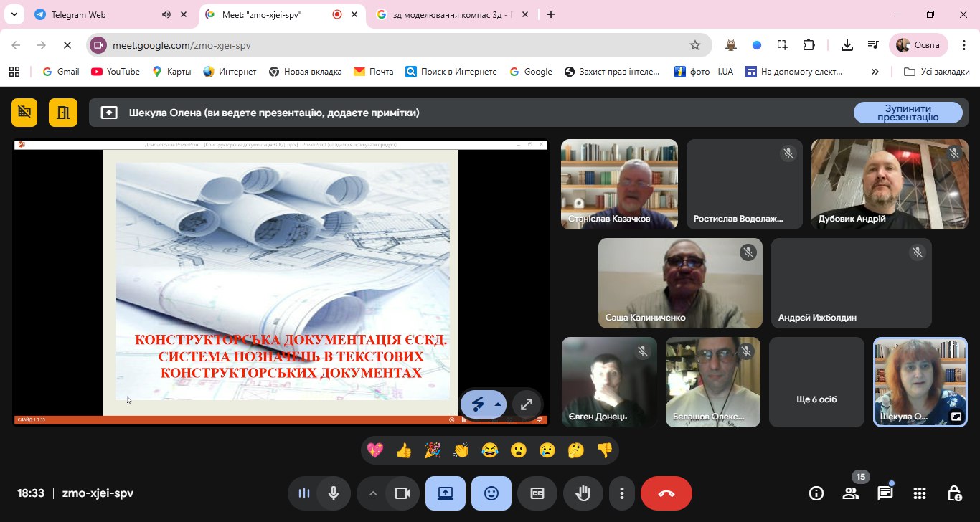Screen dimensions: 980x522
Task: Open the annotation tool dropdown arrow
Action: pos(497,404)
